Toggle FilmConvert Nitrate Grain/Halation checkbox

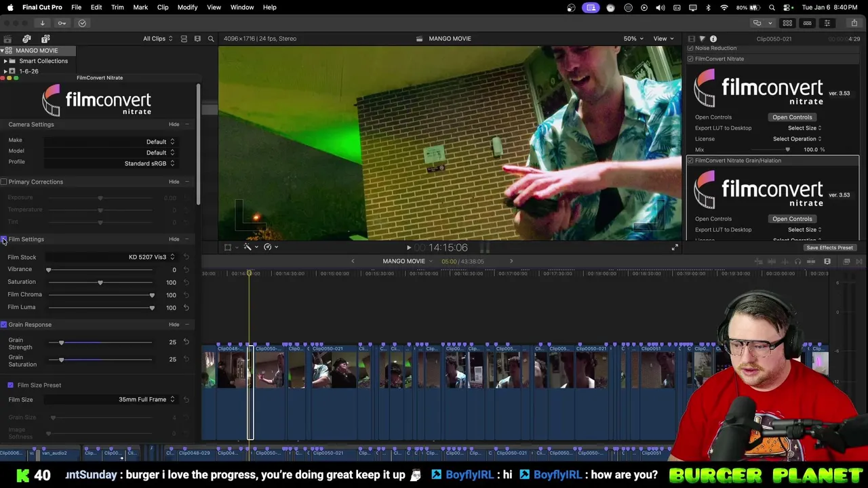point(690,161)
